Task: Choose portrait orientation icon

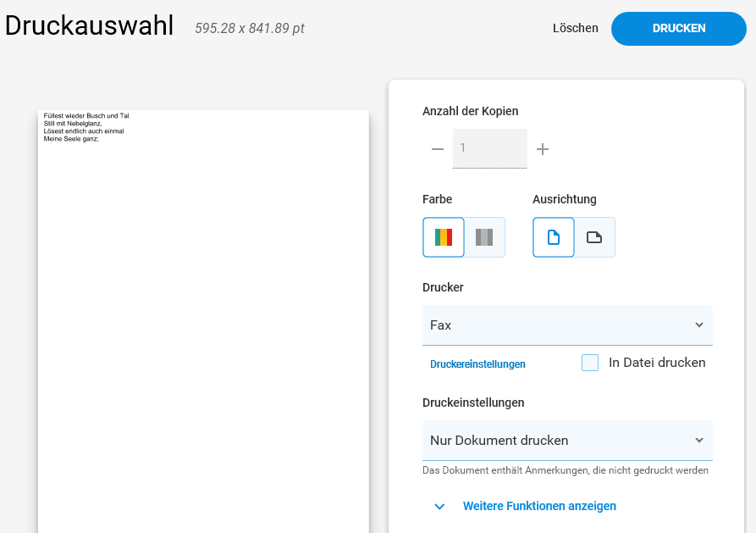Action: click(x=554, y=237)
